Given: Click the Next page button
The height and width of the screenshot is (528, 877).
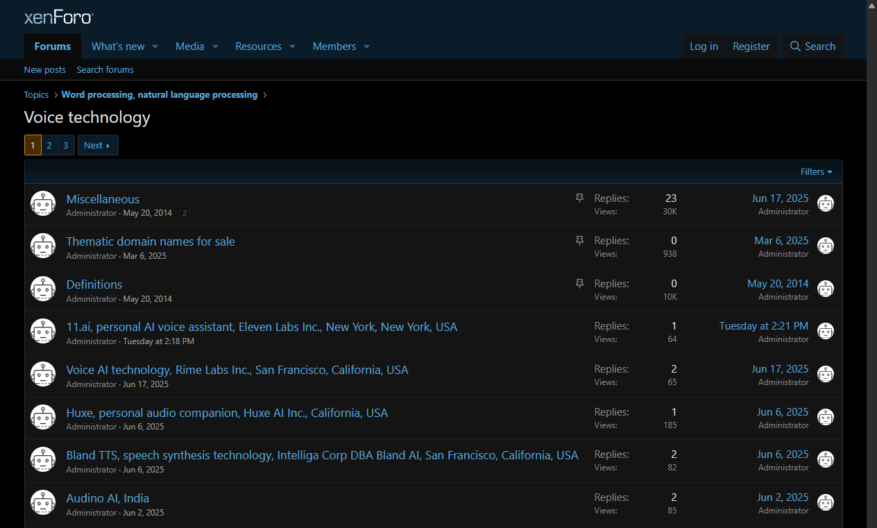Looking at the screenshot, I should pyautogui.click(x=97, y=145).
